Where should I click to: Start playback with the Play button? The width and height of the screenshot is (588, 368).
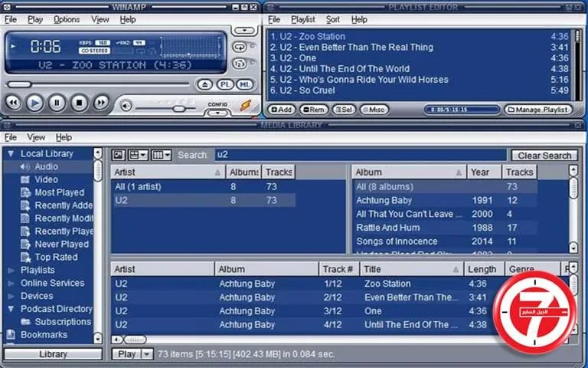pyautogui.click(x=34, y=103)
